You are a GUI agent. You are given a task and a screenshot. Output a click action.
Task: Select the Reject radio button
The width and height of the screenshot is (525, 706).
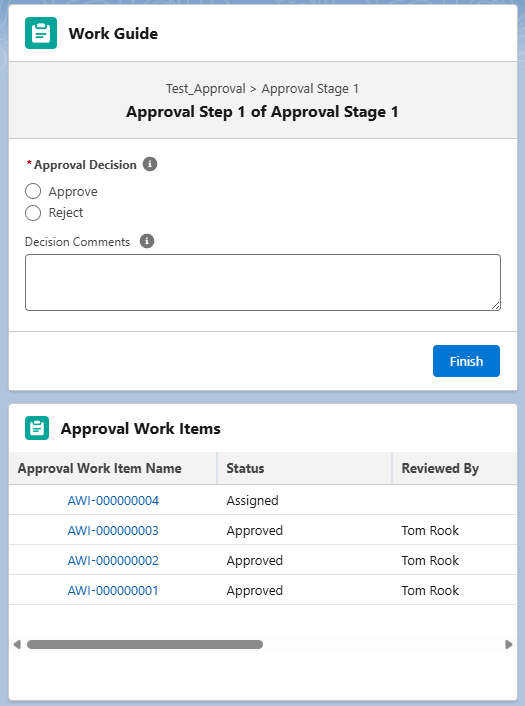click(33, 213)
